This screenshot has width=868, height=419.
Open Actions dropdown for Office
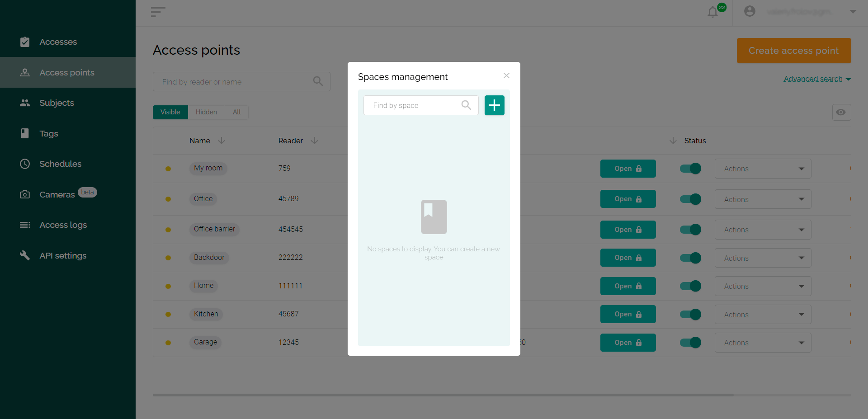pyautogui.click(x=763, y=199)
